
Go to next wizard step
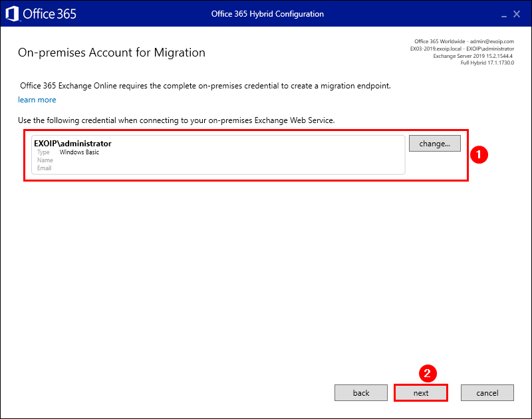[x=421, y=393]
